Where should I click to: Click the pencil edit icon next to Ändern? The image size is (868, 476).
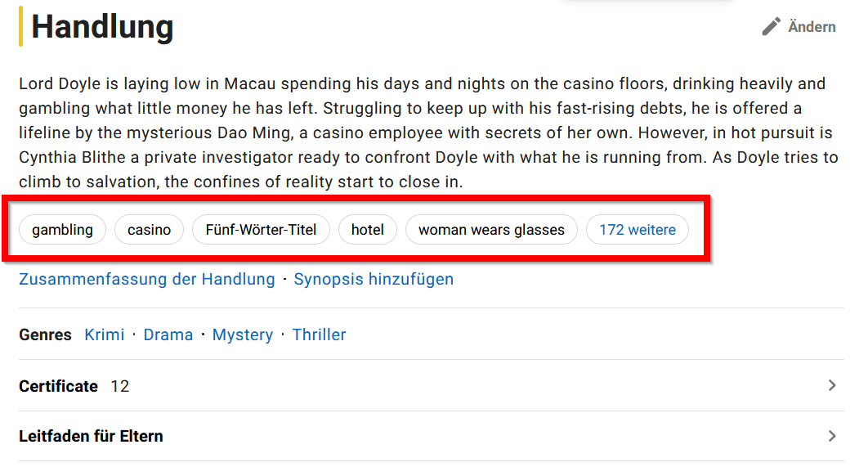coord(771,25)
